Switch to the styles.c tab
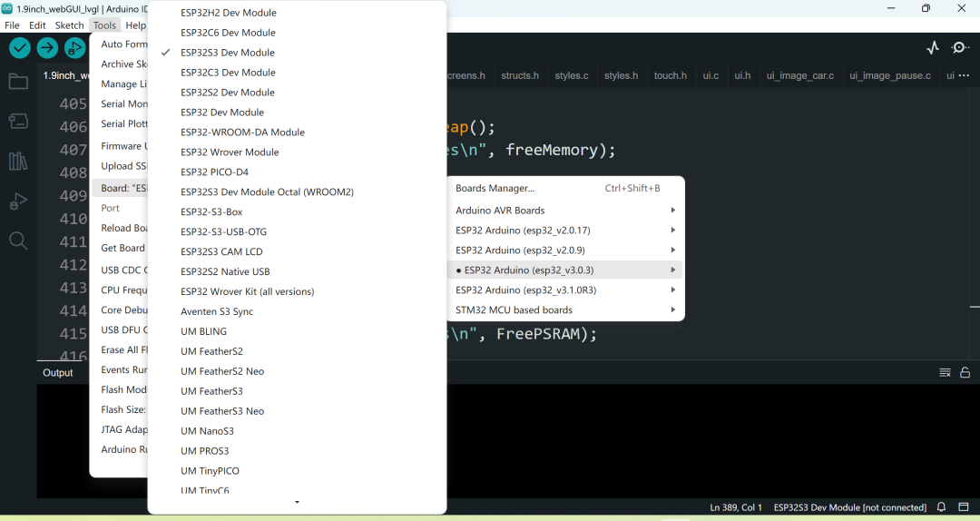The width and height of the screenshot is (980, 521). (572, 75)
